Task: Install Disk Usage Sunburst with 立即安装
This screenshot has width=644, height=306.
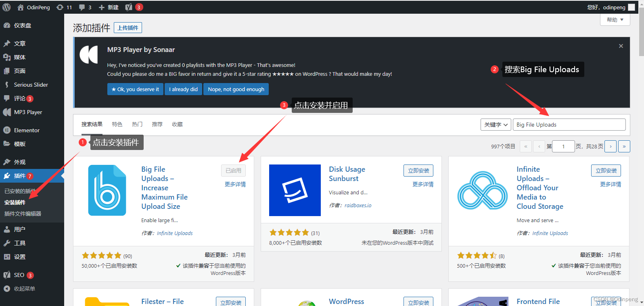Action: 418,171
